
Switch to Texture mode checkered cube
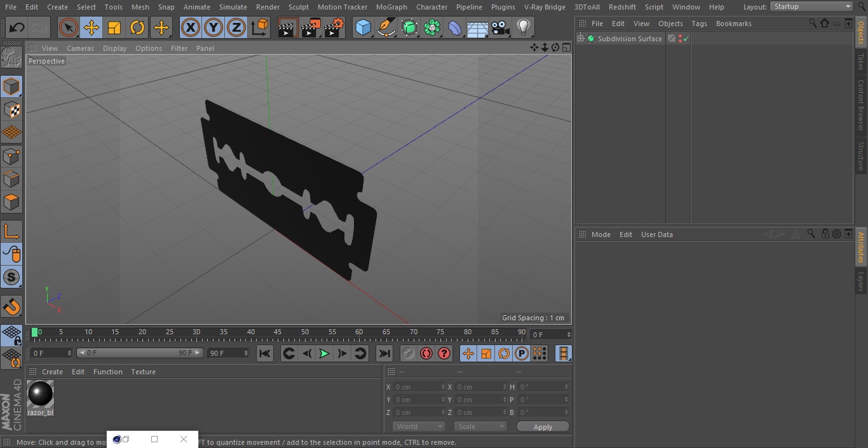click(x=11, y=110)
